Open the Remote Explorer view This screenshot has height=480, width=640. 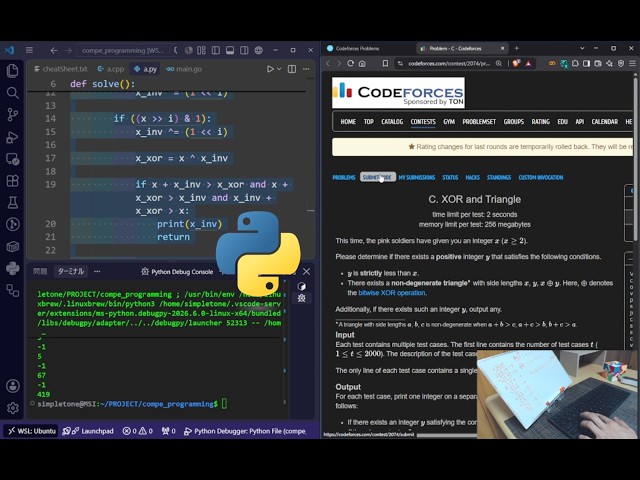coord(13,159)
